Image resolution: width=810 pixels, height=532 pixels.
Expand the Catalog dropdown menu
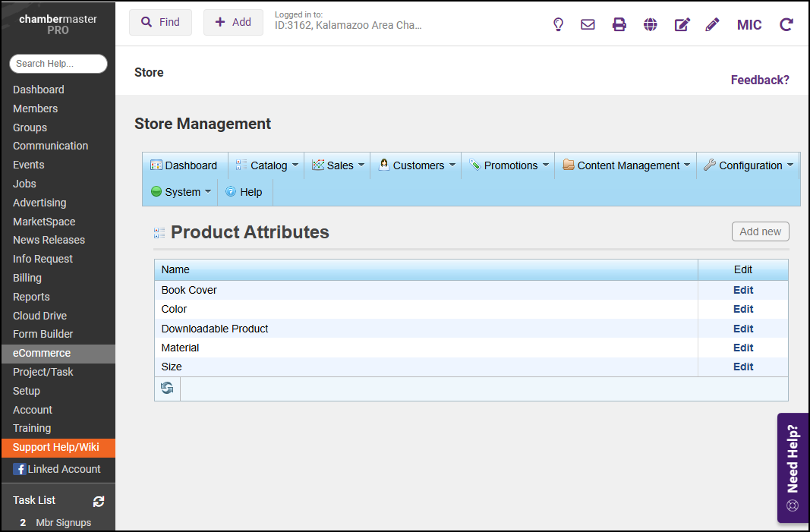(x=268, y=165)
